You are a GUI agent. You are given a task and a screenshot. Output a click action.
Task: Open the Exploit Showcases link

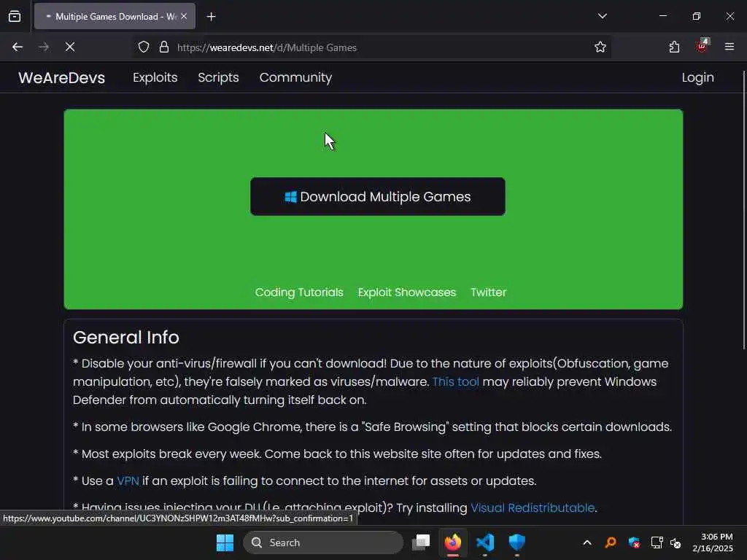[407, 292]
